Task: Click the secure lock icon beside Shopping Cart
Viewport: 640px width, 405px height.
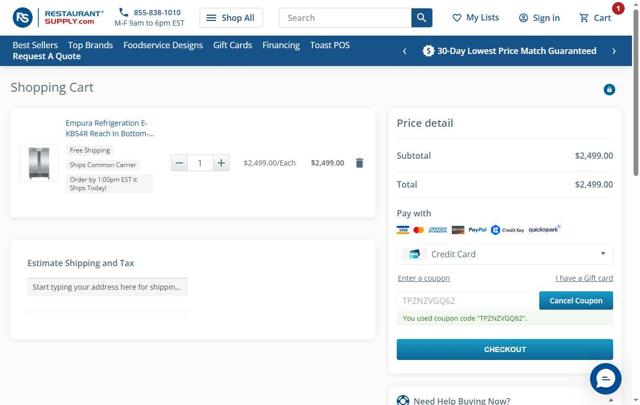Action: click(609, 89)
